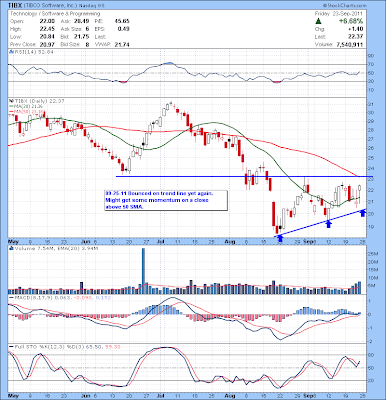Click the RSI(14) indicator label

pyautogui.click(x=34, y=52)
